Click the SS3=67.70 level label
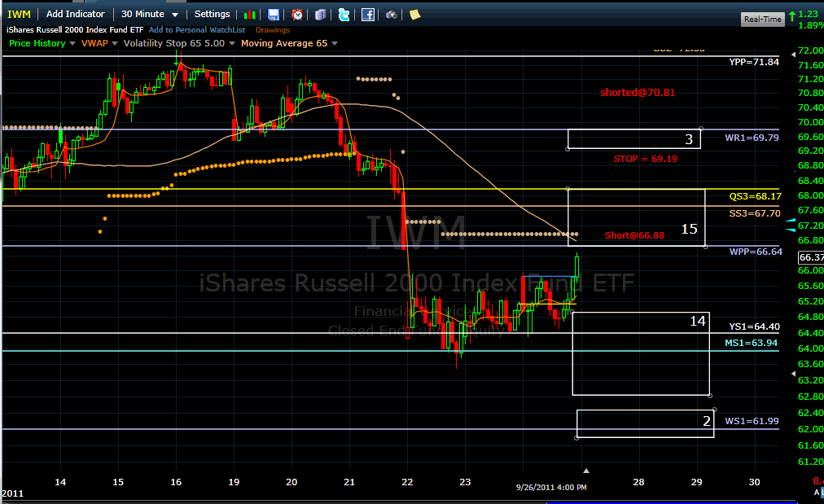This screenshot has width=824, height=504. [x=755, y=213]
